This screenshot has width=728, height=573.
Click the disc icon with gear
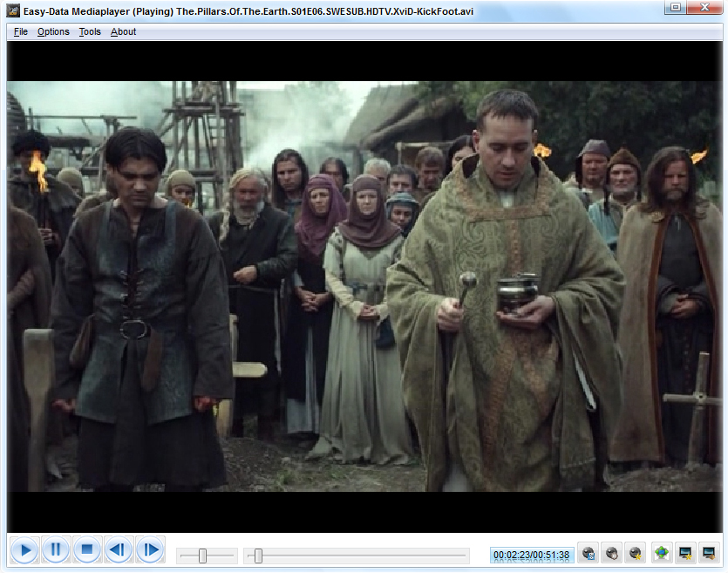pos(612,554)
